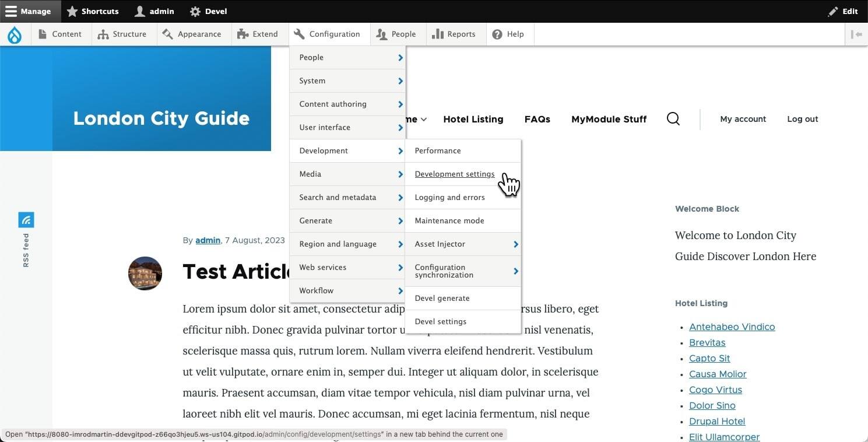Click the Welcome Block heading text
This screenshot has height=442, width=868.
coord(707,209)
